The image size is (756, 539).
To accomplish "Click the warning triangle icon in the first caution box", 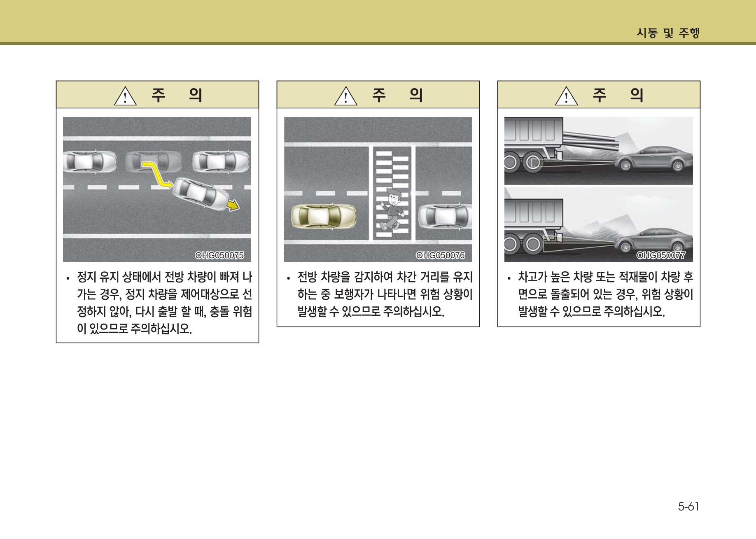I will click(x=126, y=96).
